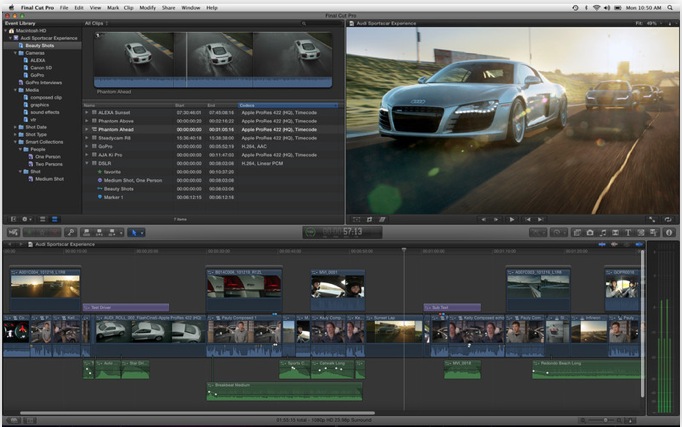Toggle video skimming in timeline
The width and height of the screenshot is (682, 427).
(x=602, y=244)
